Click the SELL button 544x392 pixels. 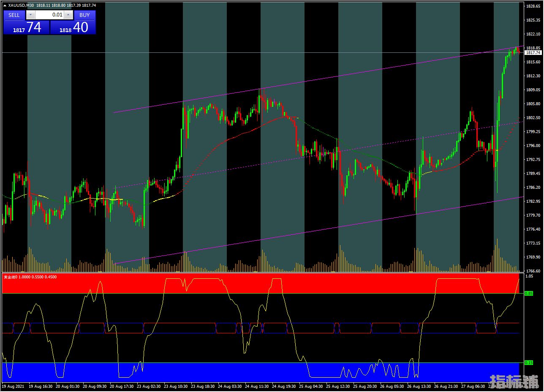click(x=14, y=15)
